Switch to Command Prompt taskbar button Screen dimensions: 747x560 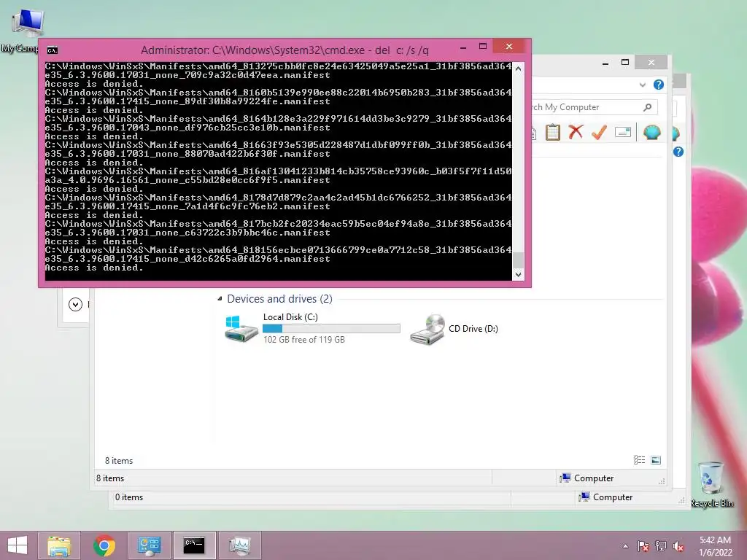click(x=194, y=545)
